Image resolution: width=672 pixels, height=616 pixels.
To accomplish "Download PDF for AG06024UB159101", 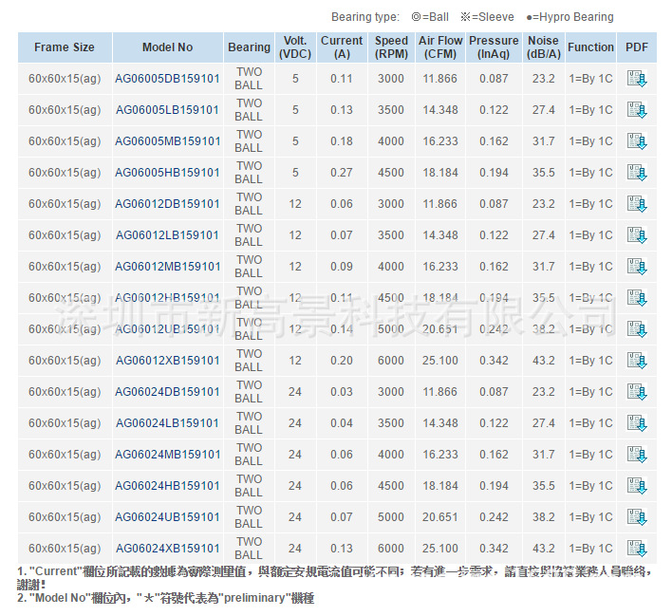I will 637,517.
